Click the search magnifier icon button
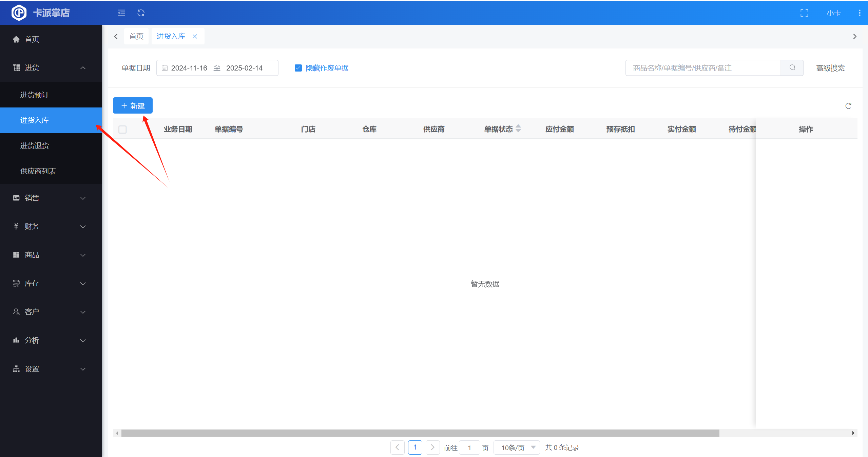 point(792,68)
